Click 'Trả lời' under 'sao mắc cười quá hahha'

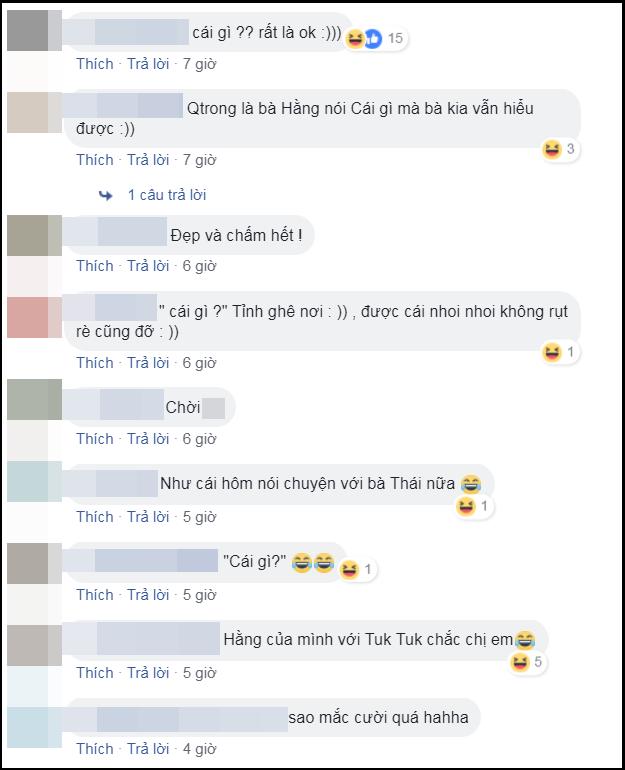148,748
